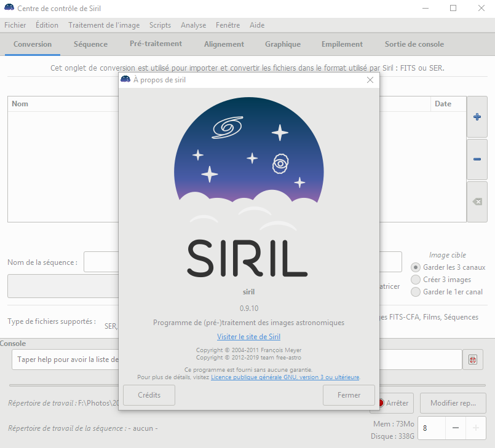The image size is (495, 448).
Task: Open the Traitement de l'image menu
Action: [104, 25]
